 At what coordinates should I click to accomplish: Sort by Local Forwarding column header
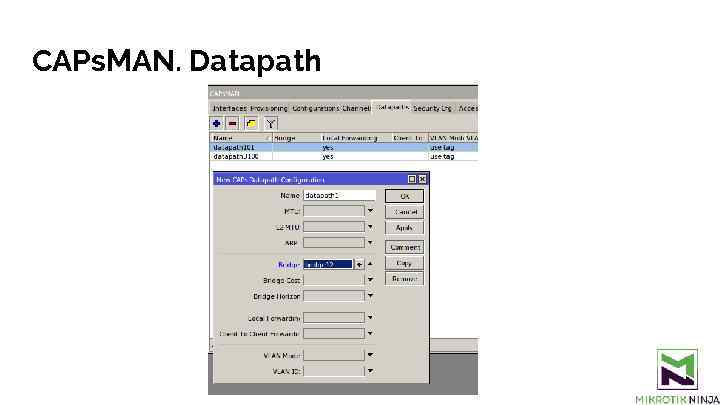[356, 138]
